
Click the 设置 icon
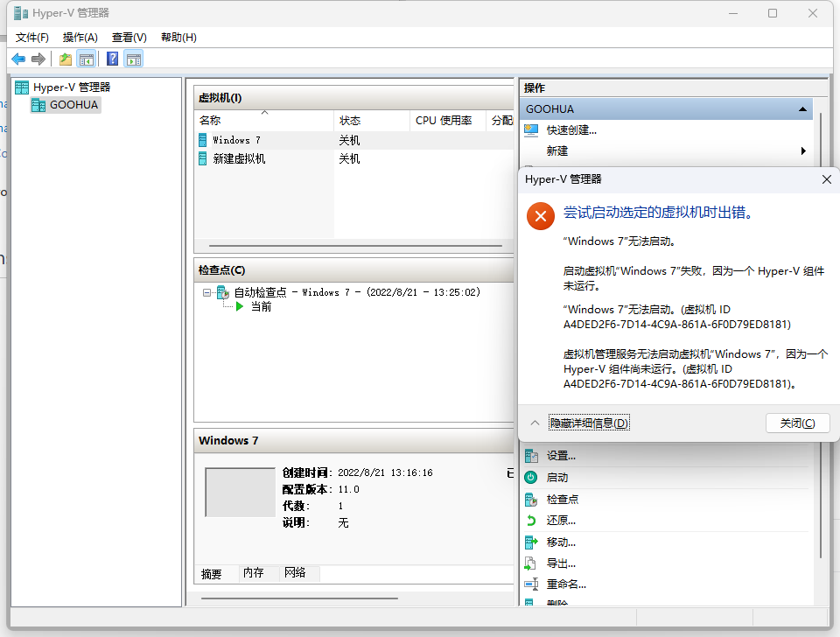tap(531, 456)
